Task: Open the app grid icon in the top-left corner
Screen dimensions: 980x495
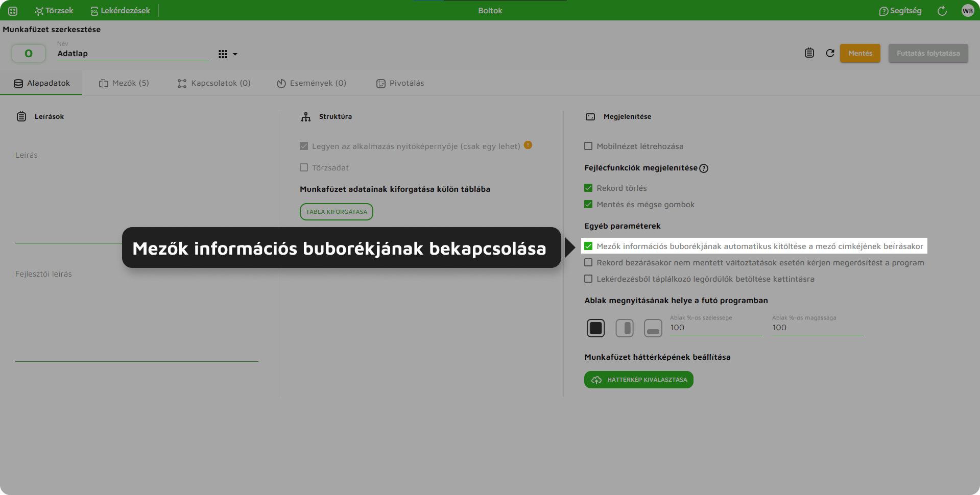Action: [13, 11]
